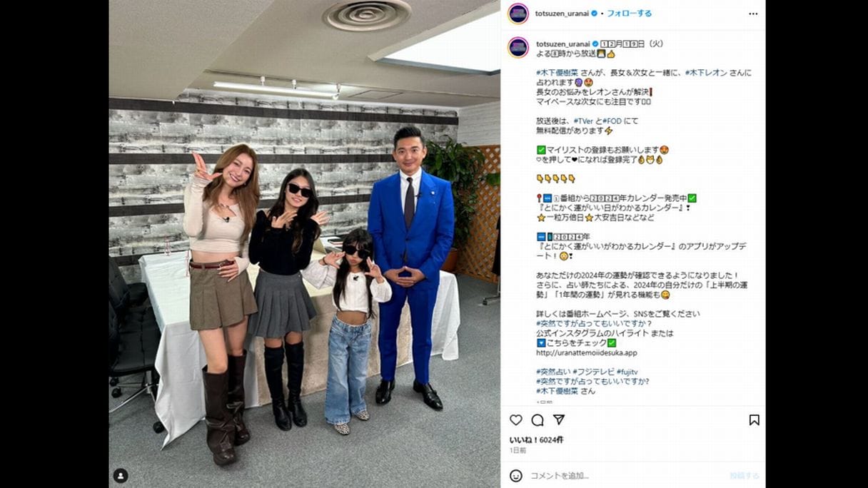868x488 pixels.
Task: Open more options three-dot menu
Action: (x=753, y=14)
